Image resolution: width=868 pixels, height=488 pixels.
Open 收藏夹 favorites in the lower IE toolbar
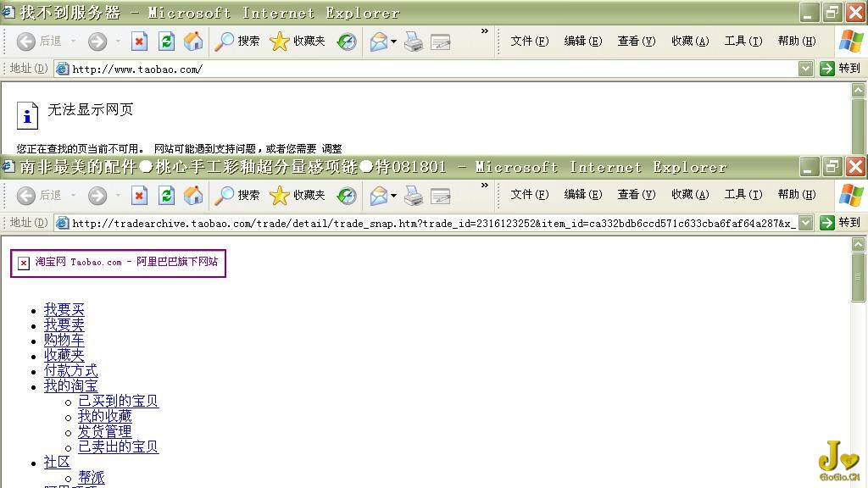click(x=298, y=196)
